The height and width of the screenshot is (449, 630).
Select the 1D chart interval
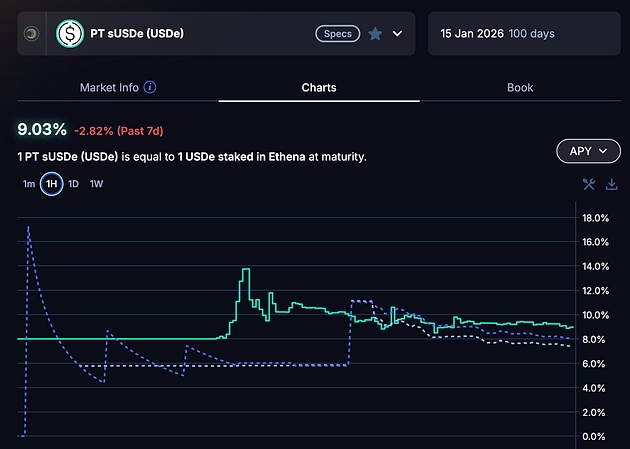pos(73,184)
